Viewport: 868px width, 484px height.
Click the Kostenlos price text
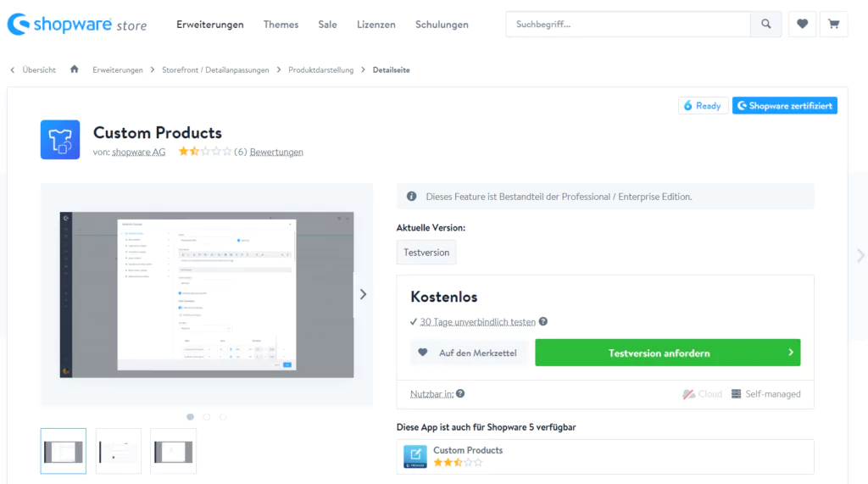point(444,297)
